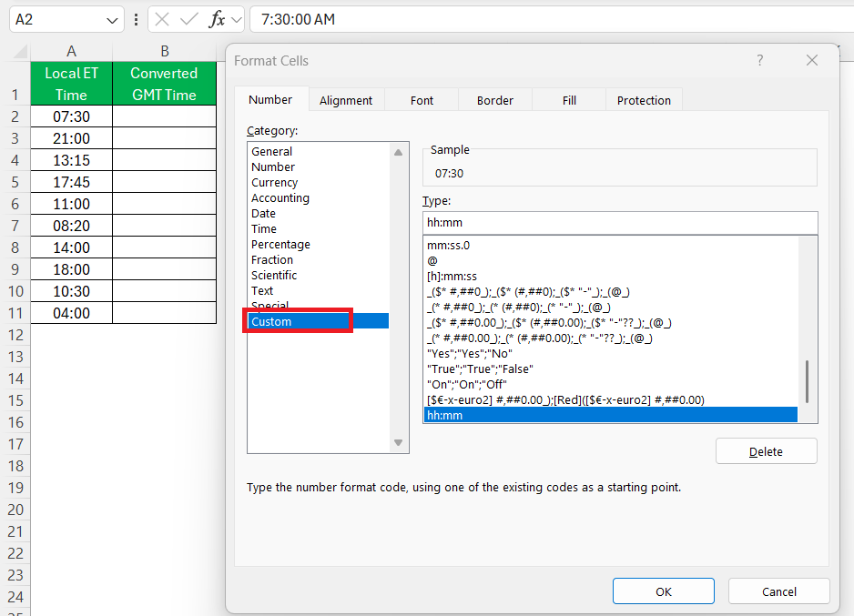Click the Local ET Time header cell

click(x=71, y=84)
